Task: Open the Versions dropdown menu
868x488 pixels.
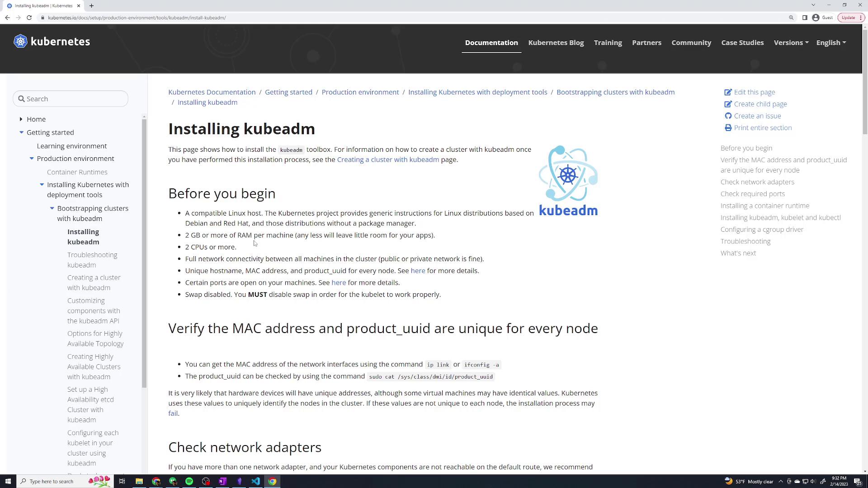Action: tap(791, 42)
